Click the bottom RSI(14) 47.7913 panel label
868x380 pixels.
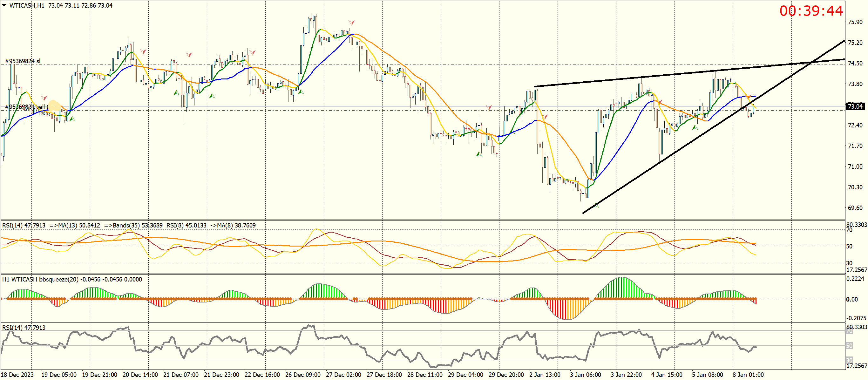[x=24, y=328]
